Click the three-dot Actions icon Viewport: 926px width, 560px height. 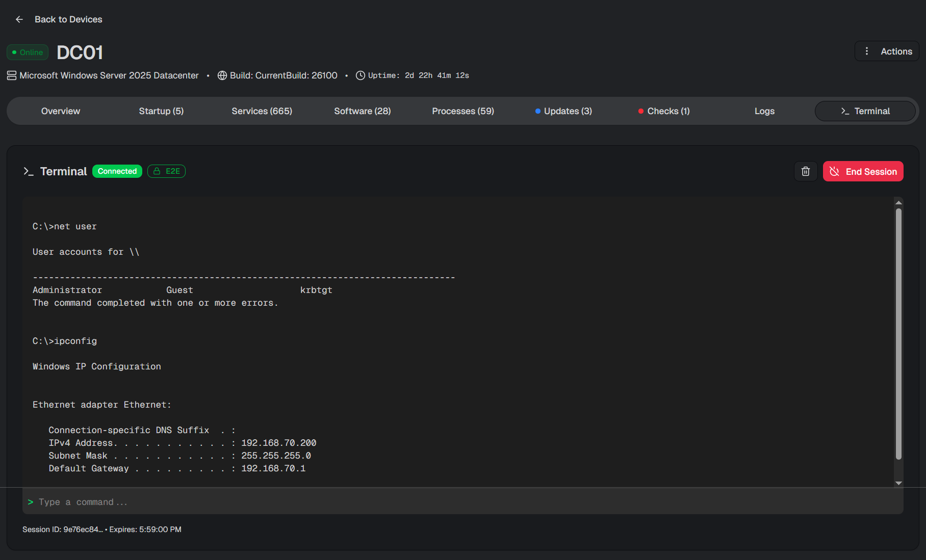point(867,51)
